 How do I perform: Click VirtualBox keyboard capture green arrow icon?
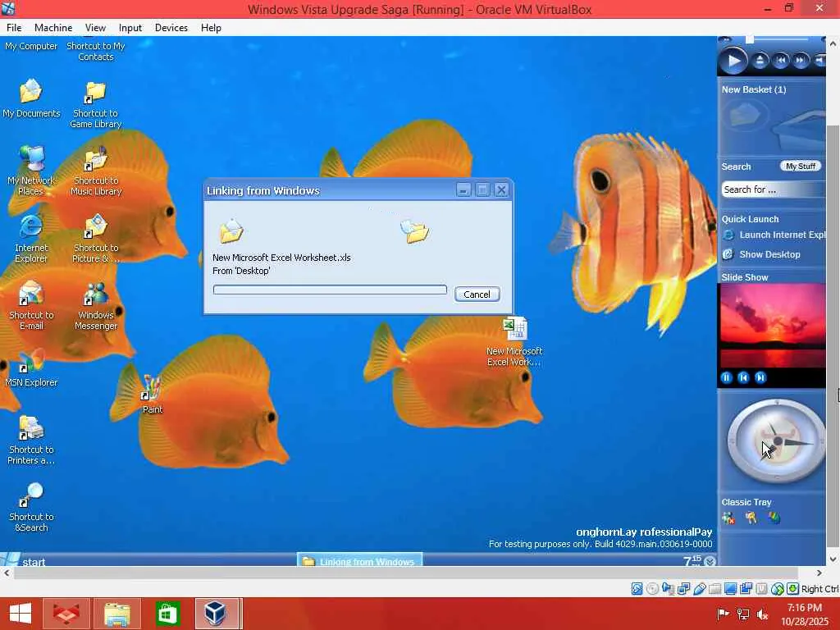793,589
